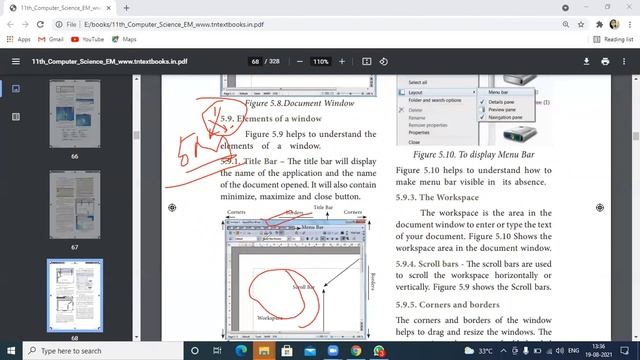Viewport: 640px width, 360px height.
Task: Go forward in the browser
Action: click(x=25, y=24)
